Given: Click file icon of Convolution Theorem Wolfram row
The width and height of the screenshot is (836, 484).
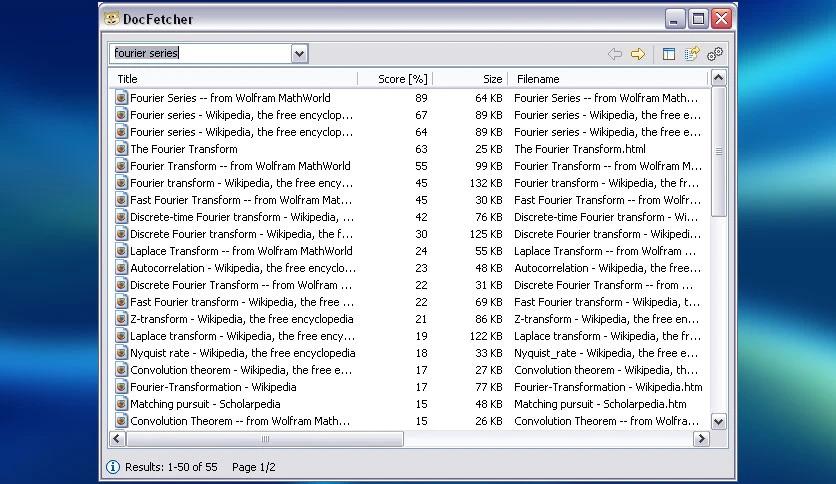Looking at the screenshot, I should (x=122, y=421).
